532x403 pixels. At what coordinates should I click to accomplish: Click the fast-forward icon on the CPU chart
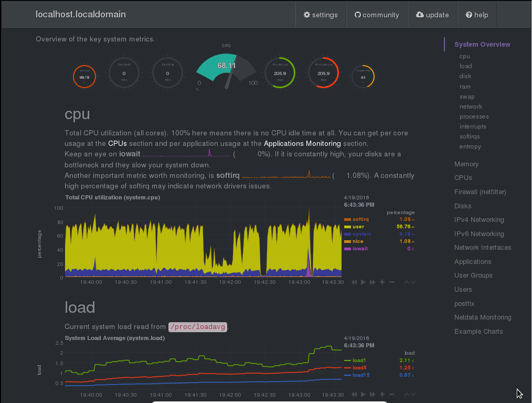(x=373, y=282)
